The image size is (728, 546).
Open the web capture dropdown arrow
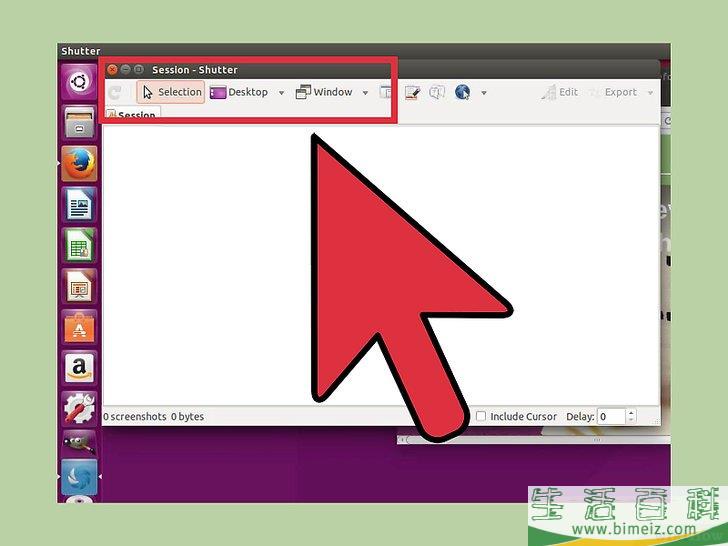pos(484,93)
